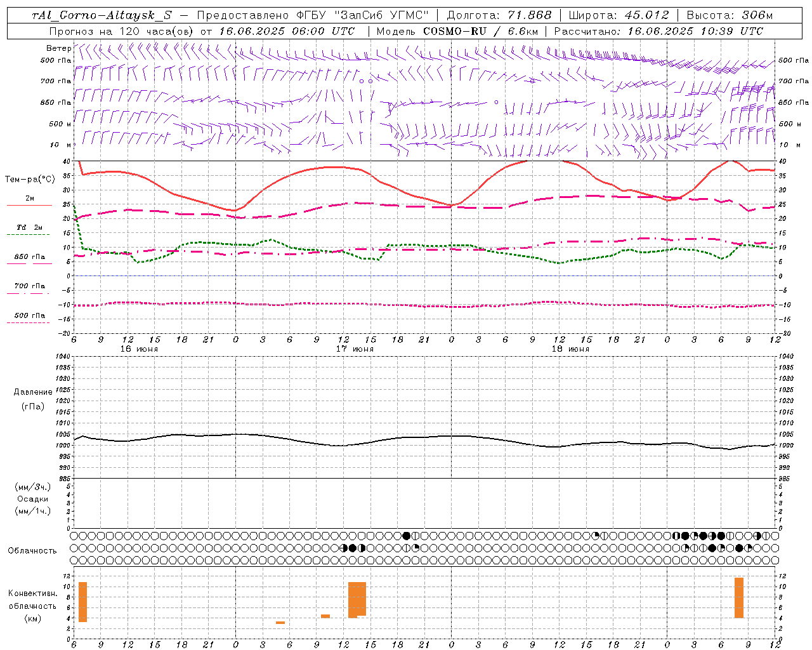Viewport: 812px width, 650px height.
Task: Click the Ветер wind panel label
Action: (x=58, y=48)
